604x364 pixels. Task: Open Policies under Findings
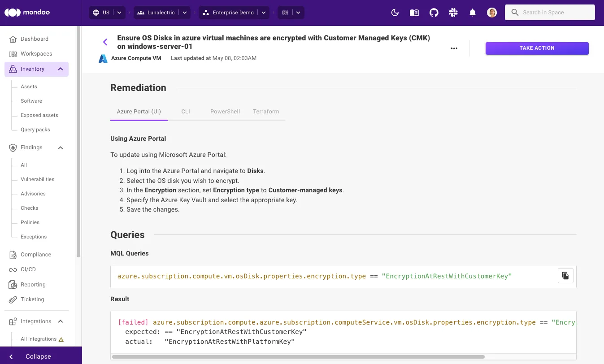(30, 222)
